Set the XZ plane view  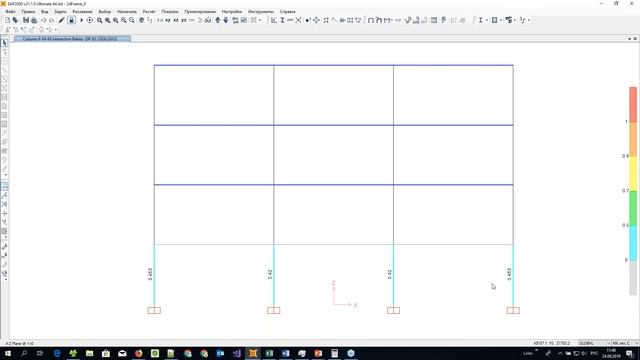tap(176, 20)
